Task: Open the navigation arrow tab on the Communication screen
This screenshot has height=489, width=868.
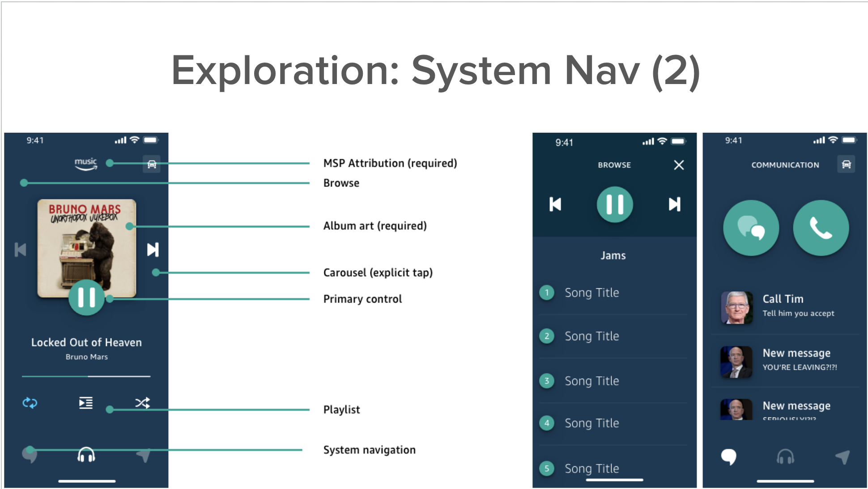Action: 842,457
